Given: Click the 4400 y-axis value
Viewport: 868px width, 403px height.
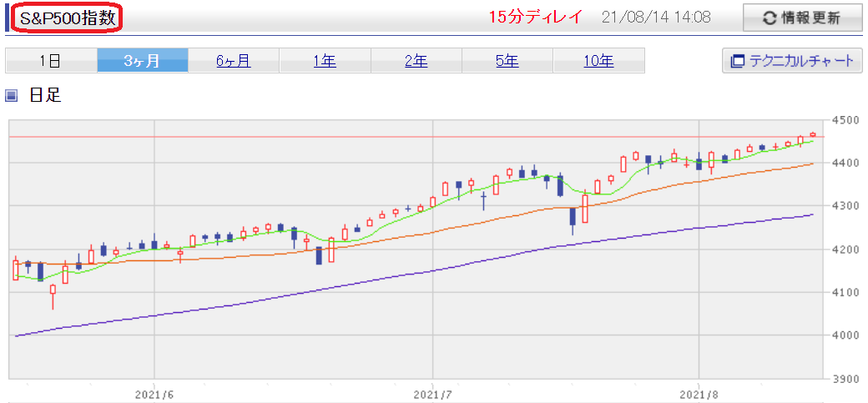Looking at the screenshot, I should (x=845, y=163).
